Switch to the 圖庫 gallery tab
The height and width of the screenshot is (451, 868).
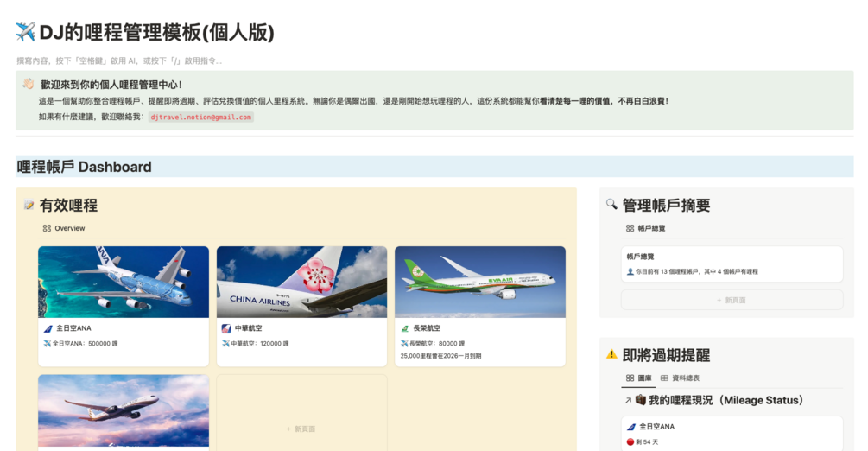pos(639,378)
